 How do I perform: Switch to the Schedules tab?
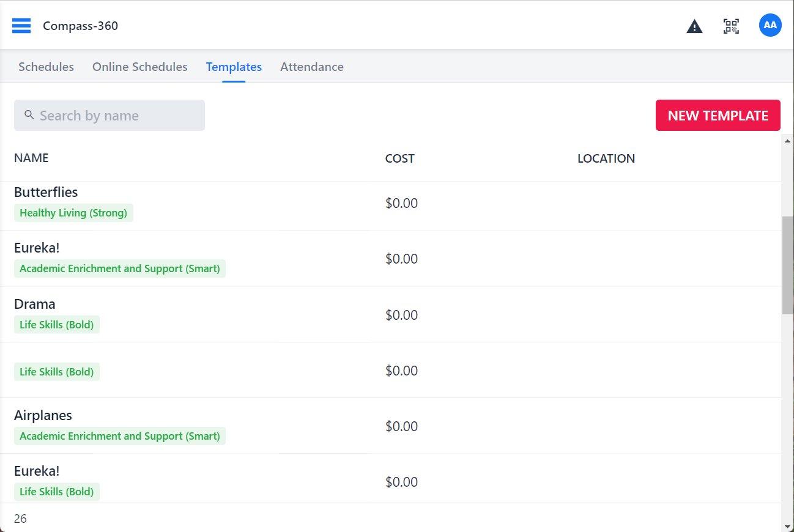(x=46, y=67)
